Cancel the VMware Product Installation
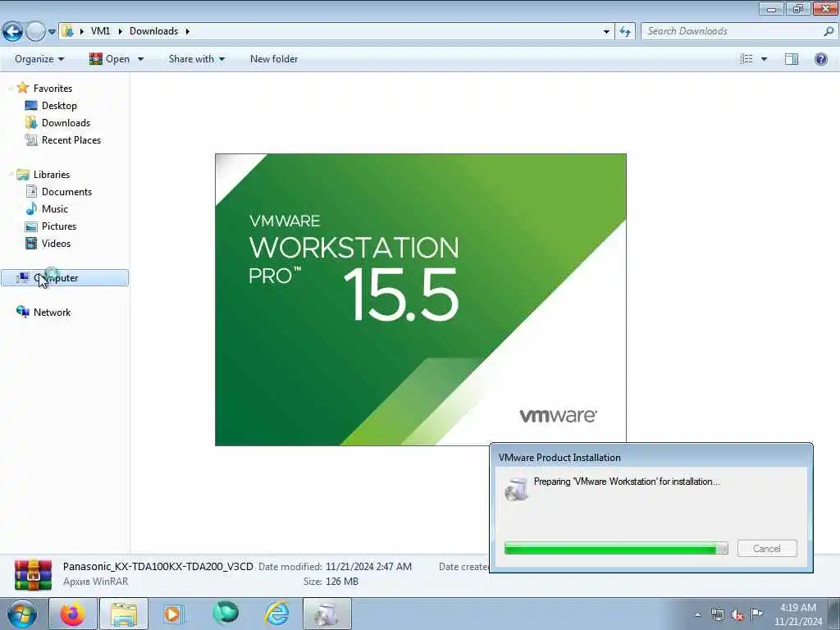The image size is (840, 630). click(767, 548)
